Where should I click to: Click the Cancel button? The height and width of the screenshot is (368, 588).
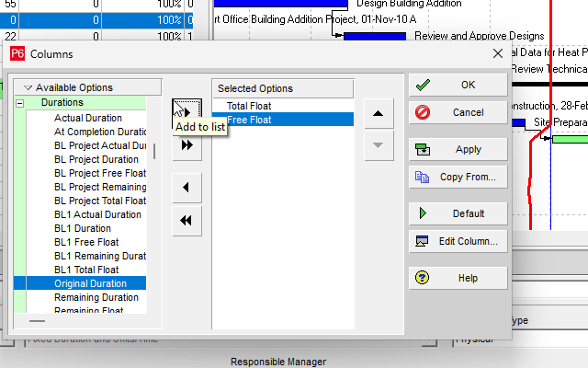[458, 112]
